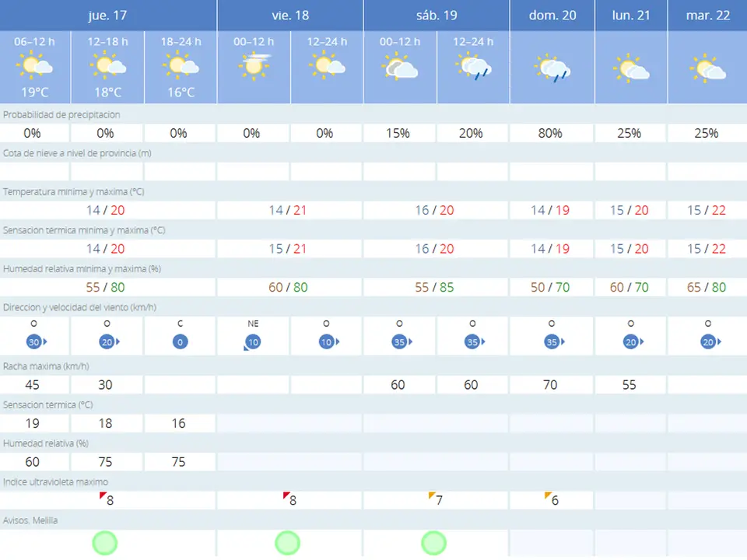
Task: Select the sáb. 19 day header
Action: (x=437, y=16)
